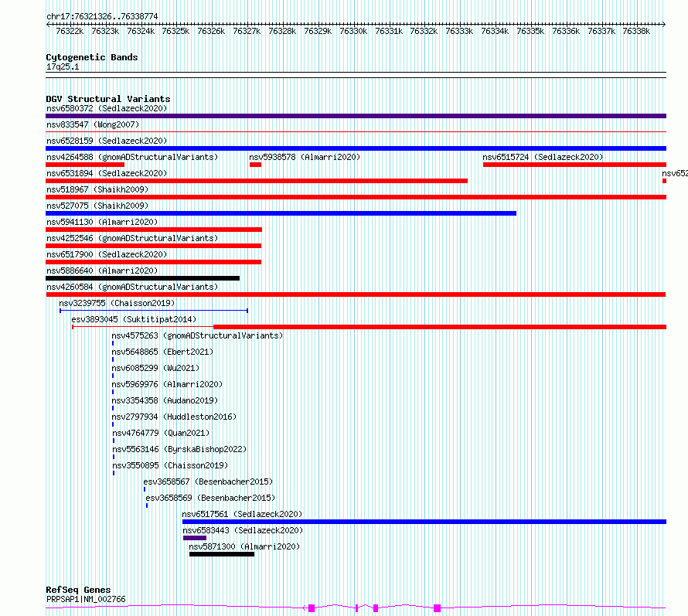Click the nsv5938578 (Almarri2020) label
This screenshot has width=688, height=616.
click(x=305, y=157)
